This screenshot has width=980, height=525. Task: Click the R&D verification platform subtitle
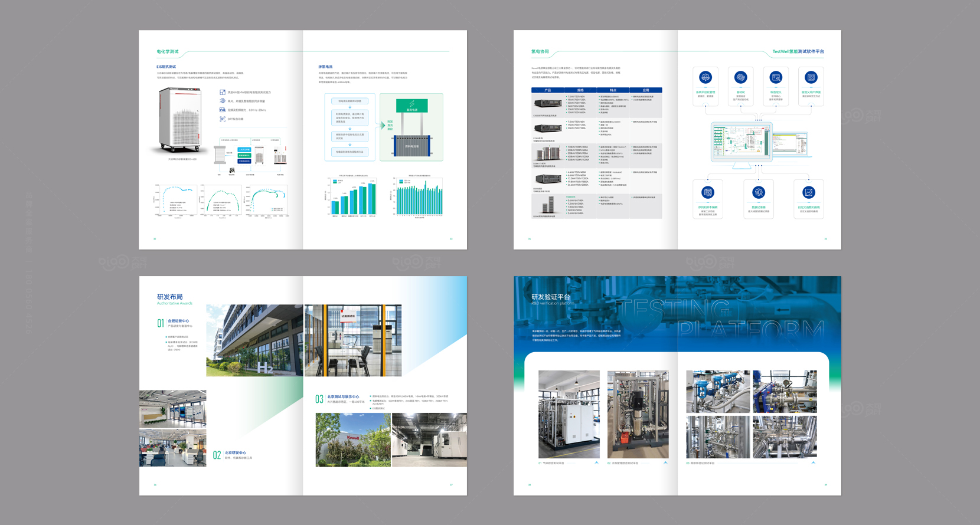[x=553, y=304]
